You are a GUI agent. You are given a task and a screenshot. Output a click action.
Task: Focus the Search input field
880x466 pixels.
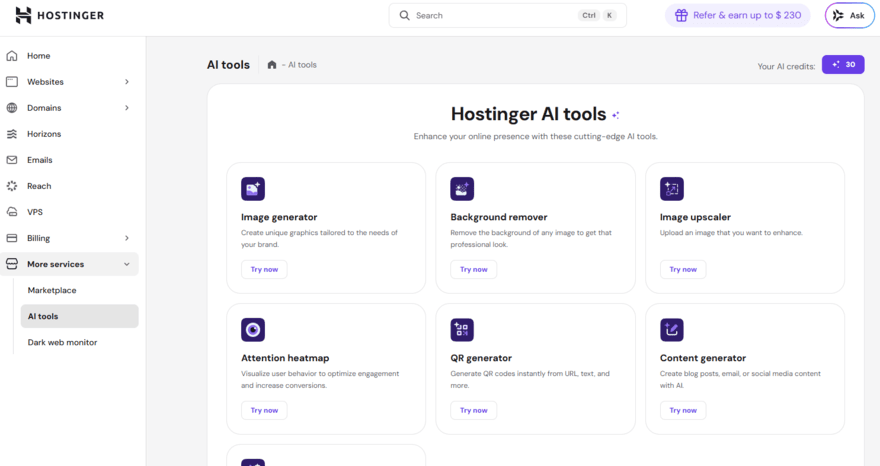pos(507,15)
